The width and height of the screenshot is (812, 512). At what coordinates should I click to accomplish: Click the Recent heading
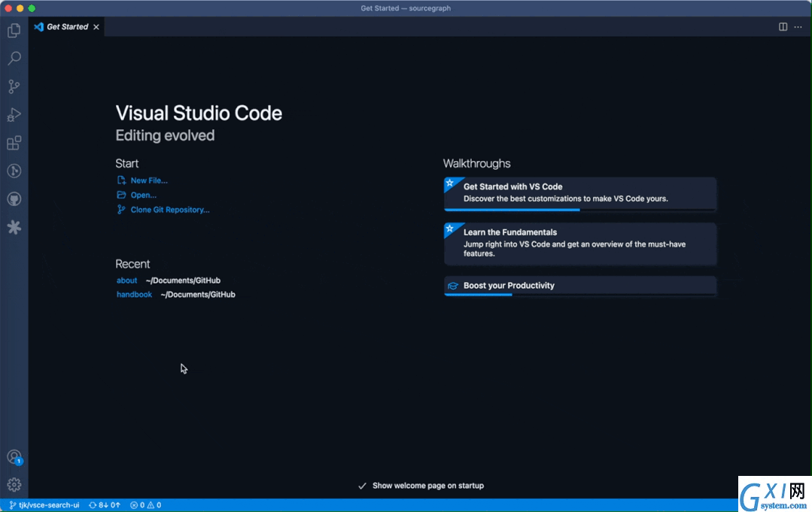coord(132,264)
